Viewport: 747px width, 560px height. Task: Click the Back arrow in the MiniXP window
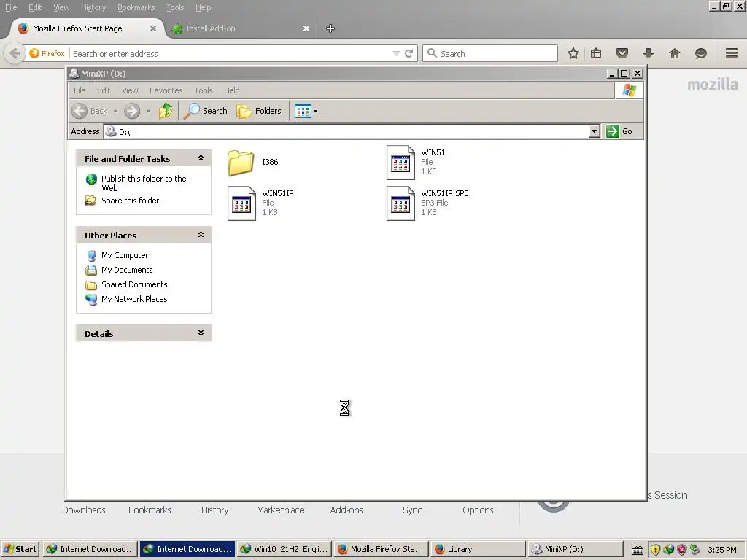[80, 111]
